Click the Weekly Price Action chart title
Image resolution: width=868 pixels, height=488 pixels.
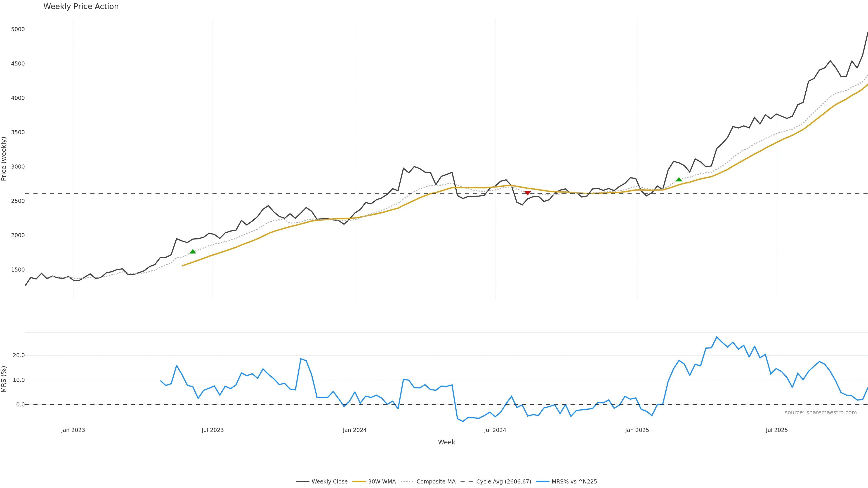(x=81, y=7)
